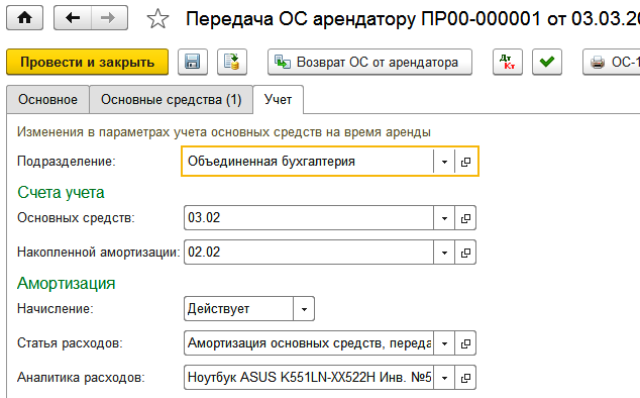Viewport: 640px width, 398px height.
Task: Click Провести и закрыть button
Action: pyautogui.click(x=87, y=62)
